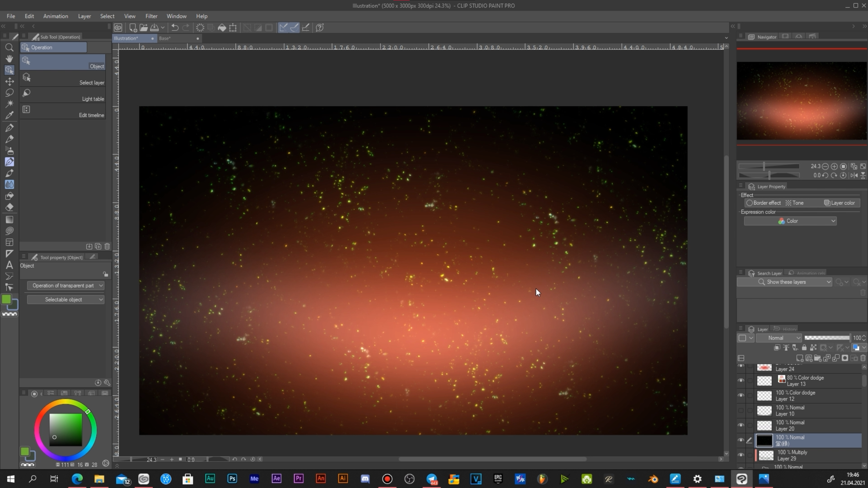
Task: Select the Hand move tool
Action: click(9, 59)
